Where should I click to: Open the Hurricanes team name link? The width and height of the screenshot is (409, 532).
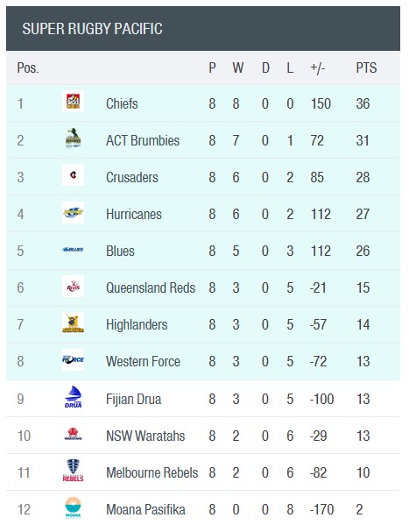pos(134,215)
